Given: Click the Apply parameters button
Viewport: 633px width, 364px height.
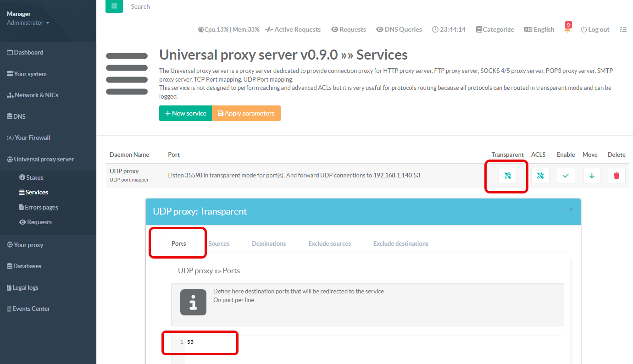Looking at the screenshot, I should (x=246, y=113).
